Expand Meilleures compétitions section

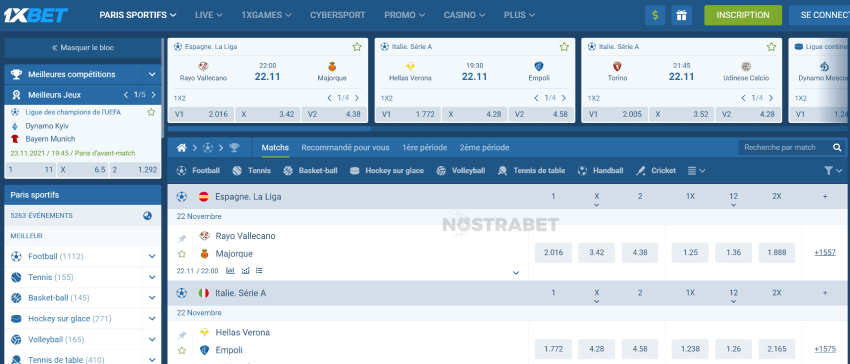pos(151,74)
